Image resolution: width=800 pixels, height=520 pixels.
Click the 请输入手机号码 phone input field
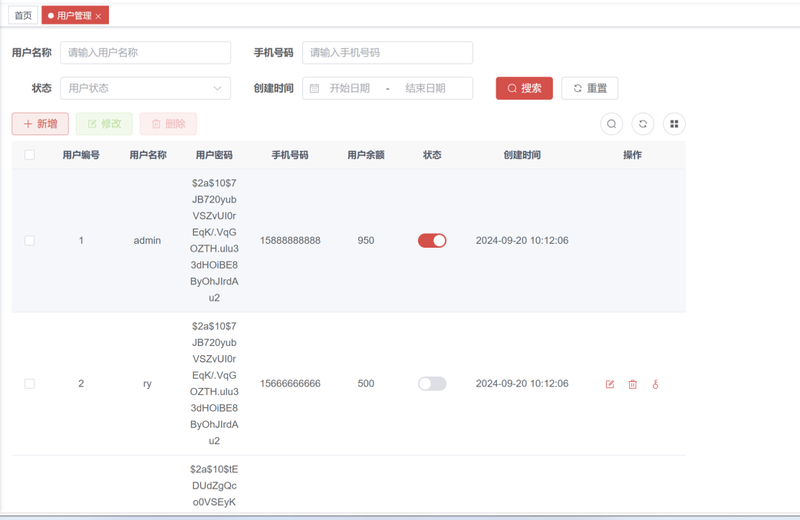[x=387, y=52]
